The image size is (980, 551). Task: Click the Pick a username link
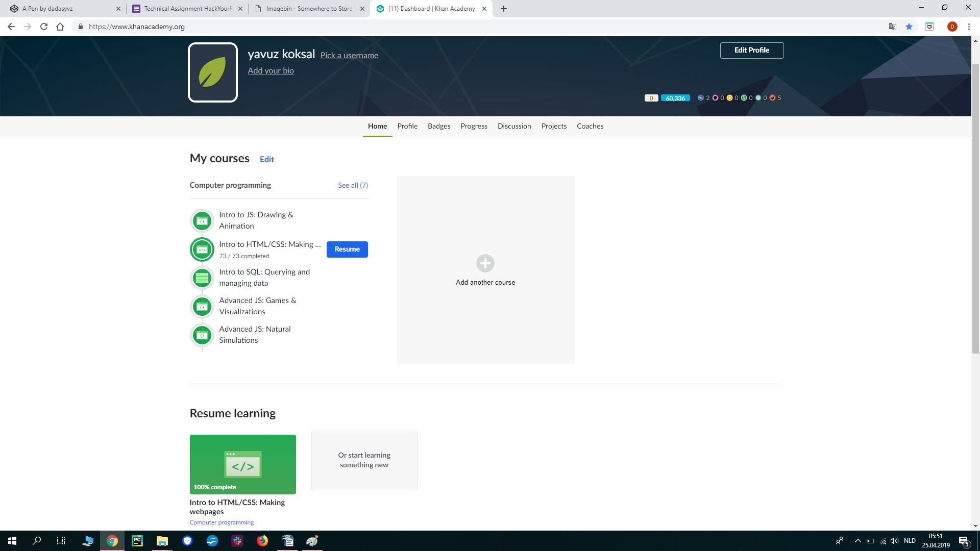click(349, 56)
